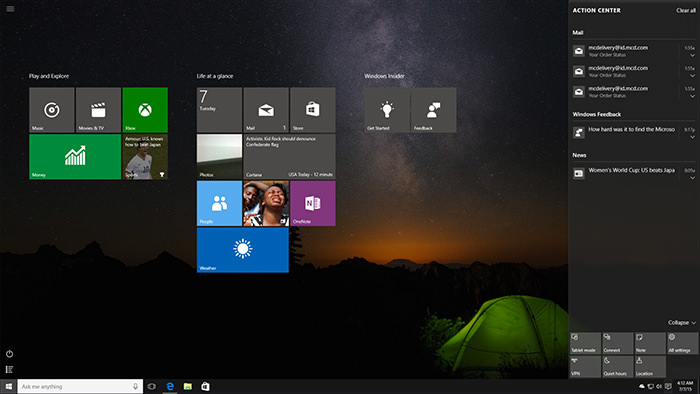Screen dimensions: 700x394
Task: Open All settings quick action
Action: pyautogui.click(x=683, y=343)
